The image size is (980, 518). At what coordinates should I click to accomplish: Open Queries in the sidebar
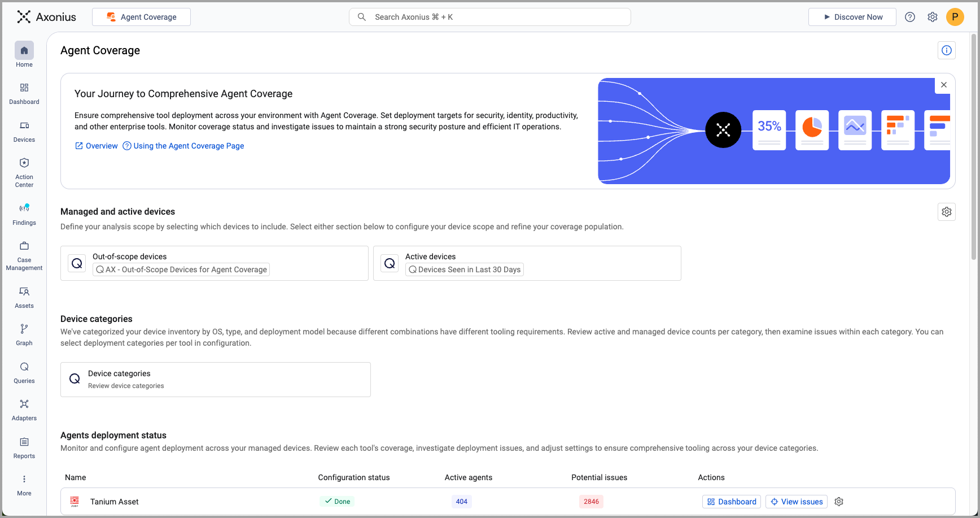(24, 373)
